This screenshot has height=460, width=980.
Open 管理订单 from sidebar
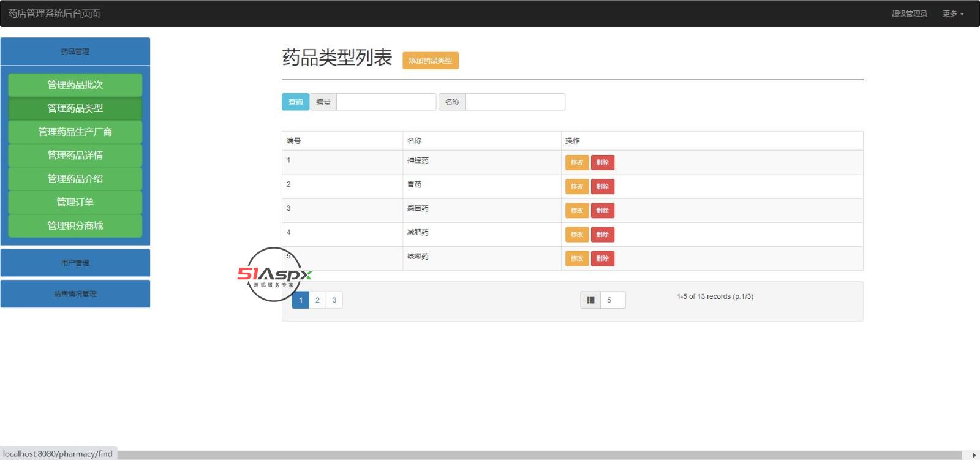[x=75, y=202]
